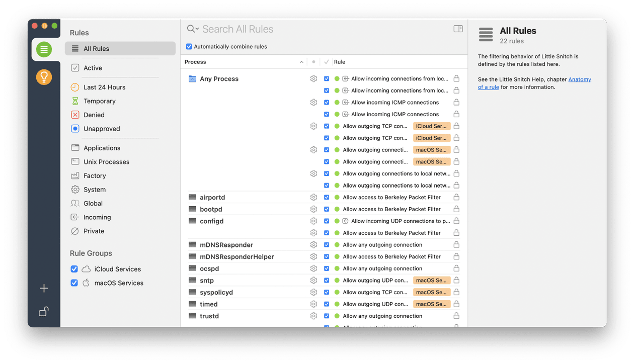This screenshot has width=634, height=364.
Task: Disable the mDNSResponder rule checkbox
Action: coord(327,245)
